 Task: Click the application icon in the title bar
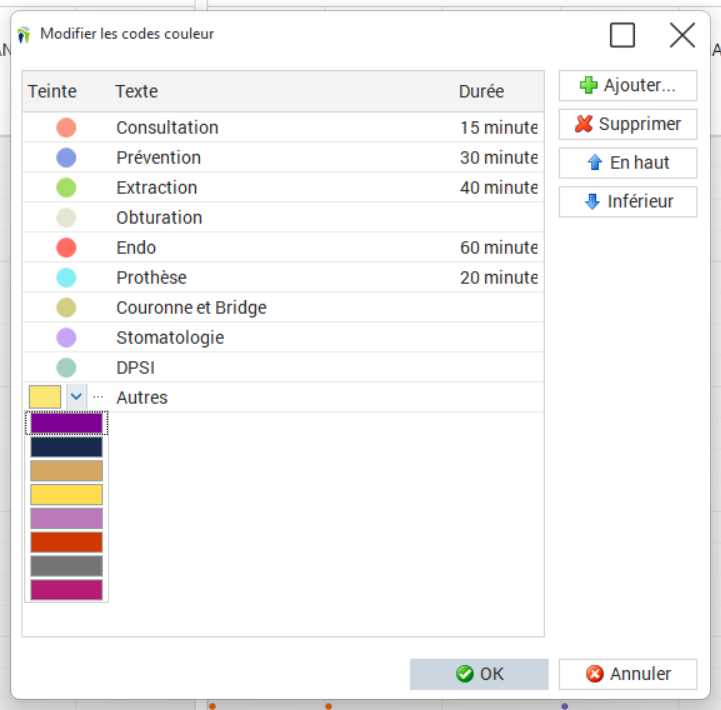pos(24,34)
